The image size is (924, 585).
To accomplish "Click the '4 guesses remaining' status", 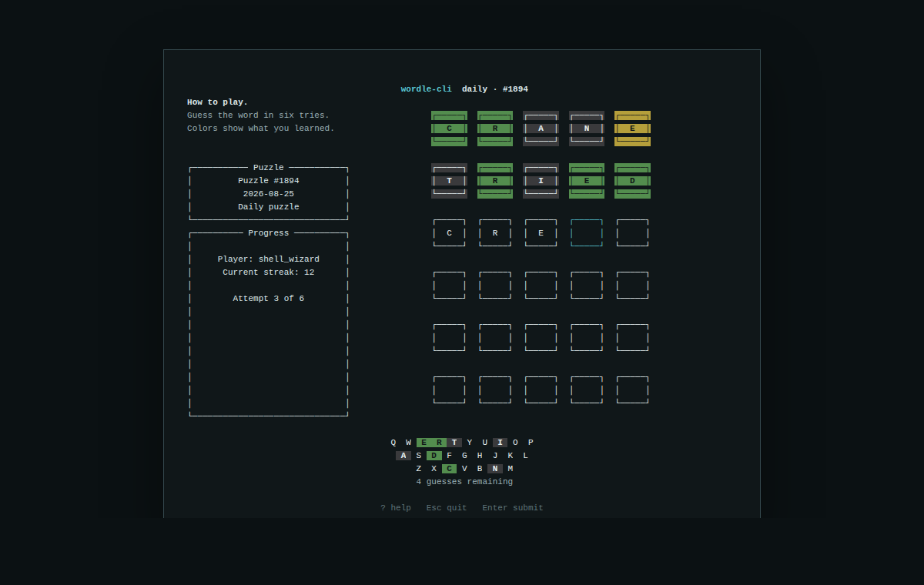I will tap(464, 482).
